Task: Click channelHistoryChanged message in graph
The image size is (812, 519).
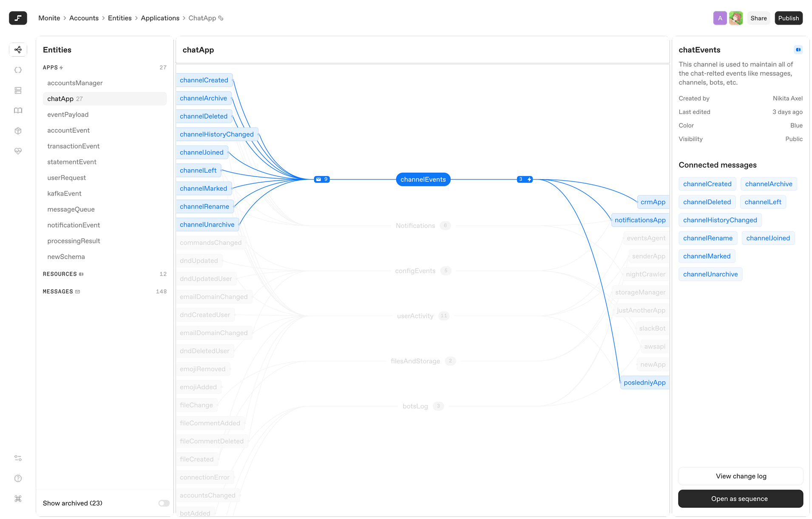Action: pos(217,134)
